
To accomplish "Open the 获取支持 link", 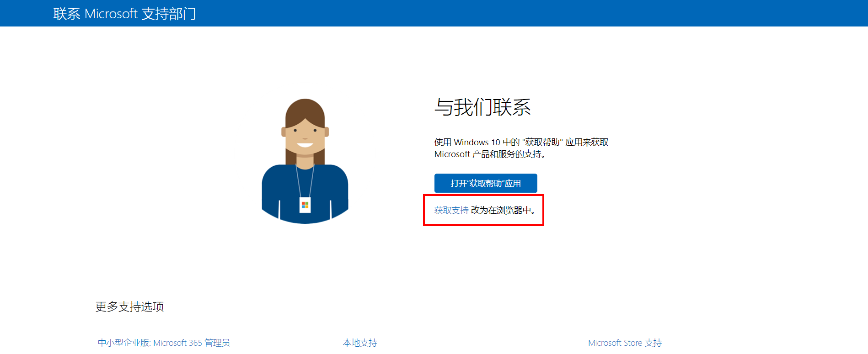I will click(x=451, y=210).
